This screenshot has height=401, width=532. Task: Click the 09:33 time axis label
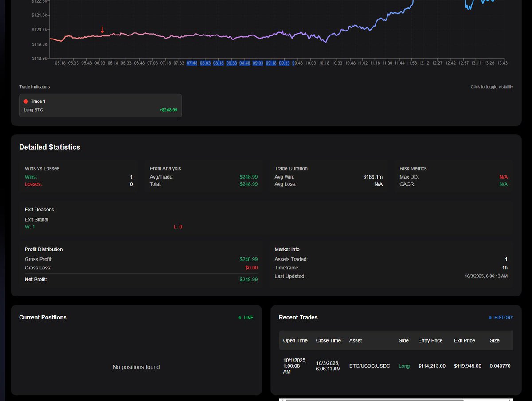click(x=284, y=63)
